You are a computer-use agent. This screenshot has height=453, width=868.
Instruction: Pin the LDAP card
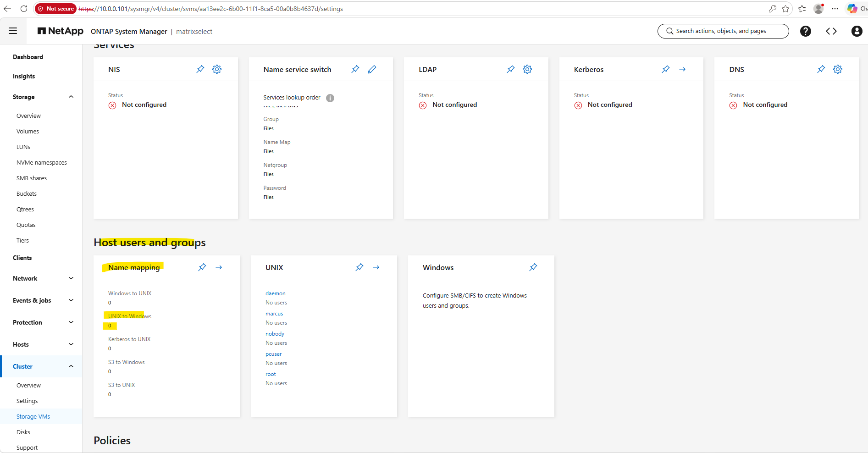[x=511, y=69]
